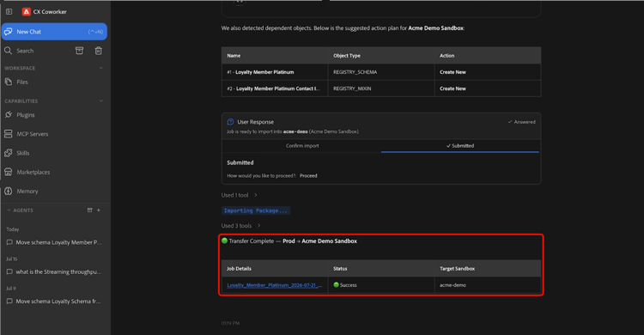Open chat 'Move schema Loyalty Member P...'
The height and width of the screenshot is (335, 644).
click(54, 242)
